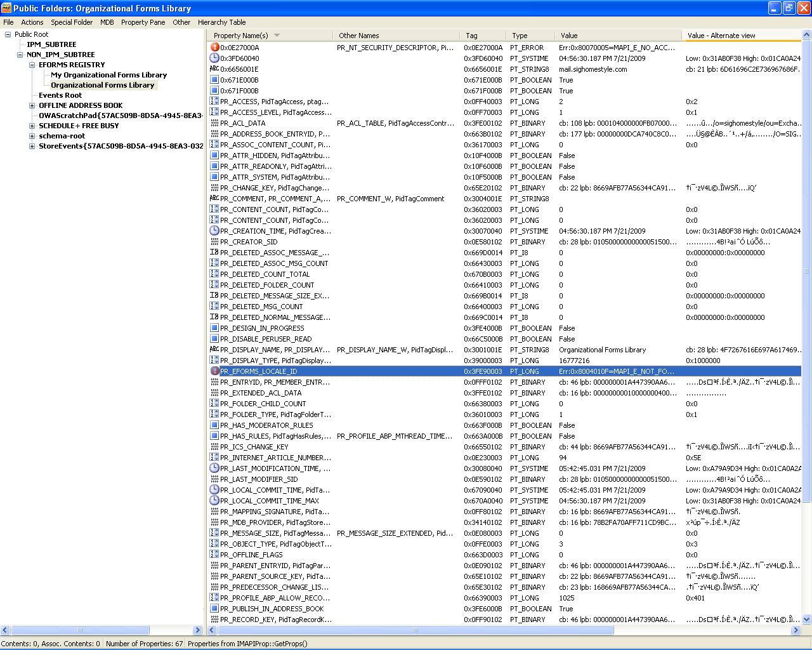Image resolution: width=812 pixels, height=650 pixels.
Task: Click property list horizontal scrollbar thumb
Action: click(416, 630)
